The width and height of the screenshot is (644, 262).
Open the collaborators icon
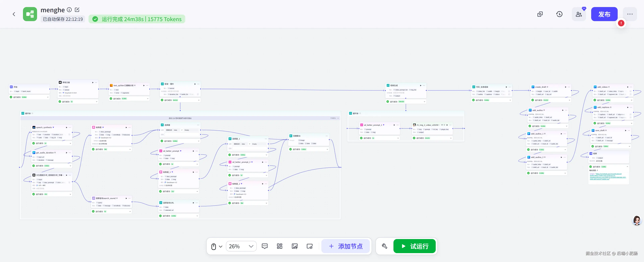(579, 14)
